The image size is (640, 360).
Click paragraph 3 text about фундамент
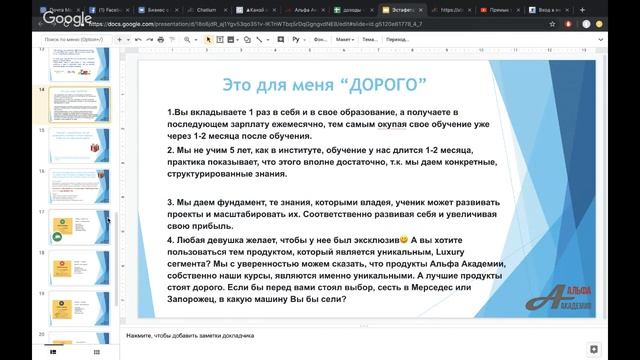[x=333, y=214]
